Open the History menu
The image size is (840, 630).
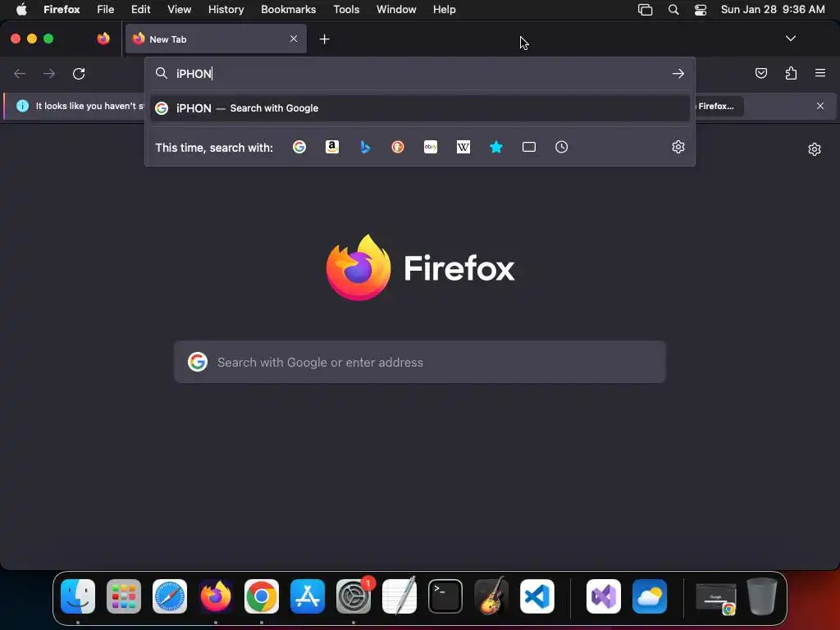point(226,9)
